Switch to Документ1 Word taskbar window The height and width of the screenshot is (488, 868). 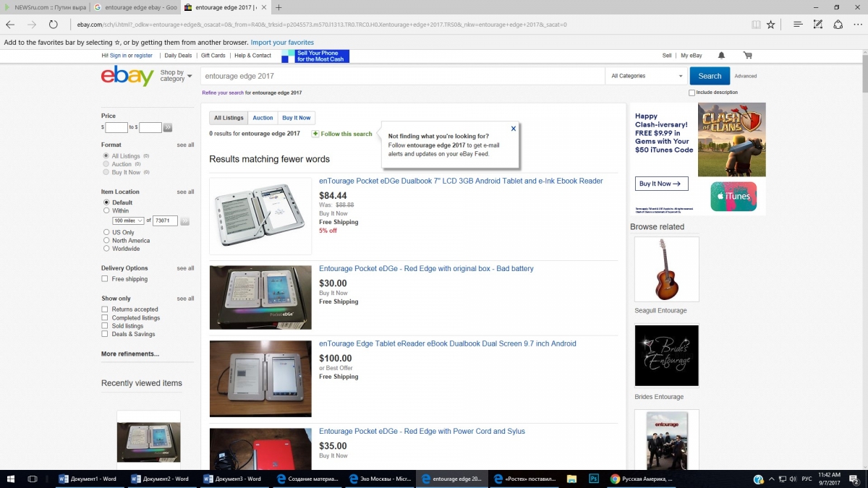(x=88, y=479)
